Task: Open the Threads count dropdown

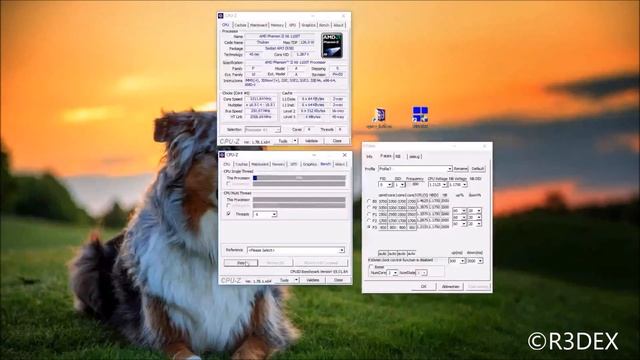Action: tap(265, 214)
